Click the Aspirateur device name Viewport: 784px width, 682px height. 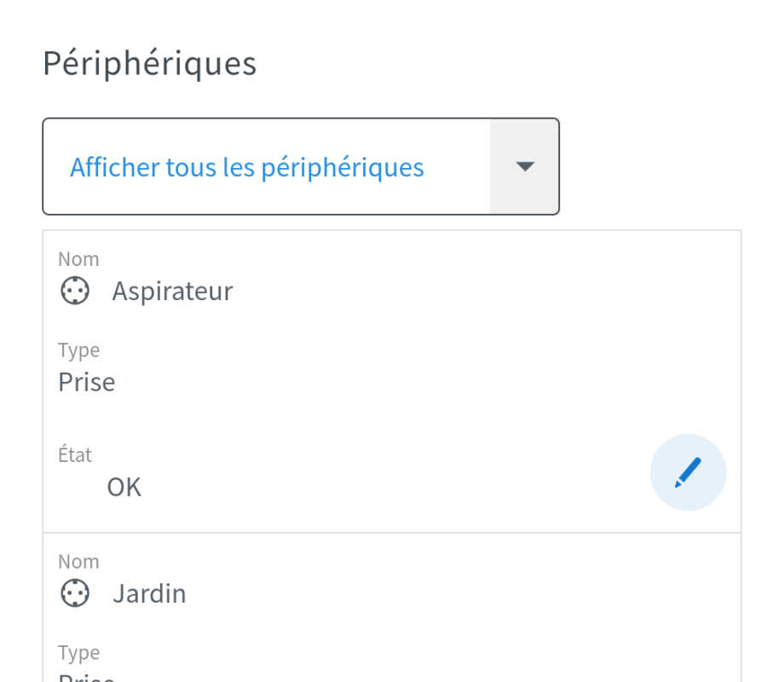(172, 292)
